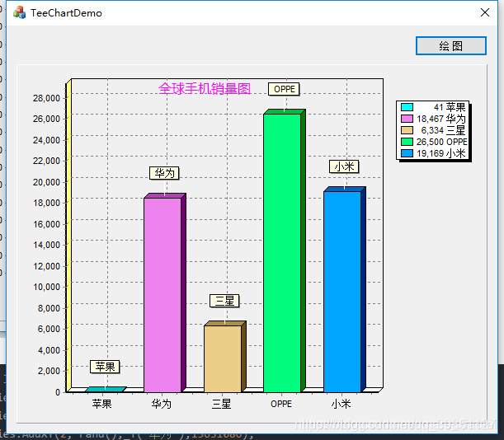Click the blue 小米 legend swatch
Image resolution: width=504 pixels, height=440 pixels.
tap(407, 153)
